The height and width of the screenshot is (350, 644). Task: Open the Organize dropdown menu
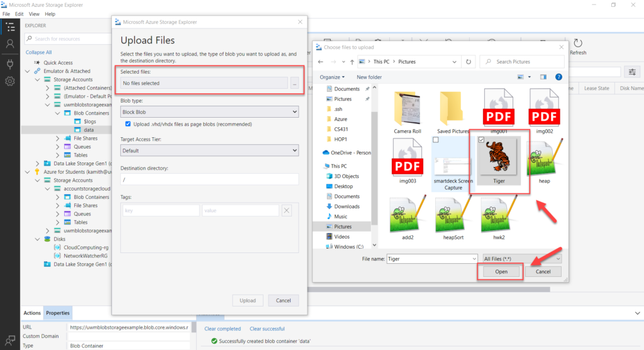point(332,77)
